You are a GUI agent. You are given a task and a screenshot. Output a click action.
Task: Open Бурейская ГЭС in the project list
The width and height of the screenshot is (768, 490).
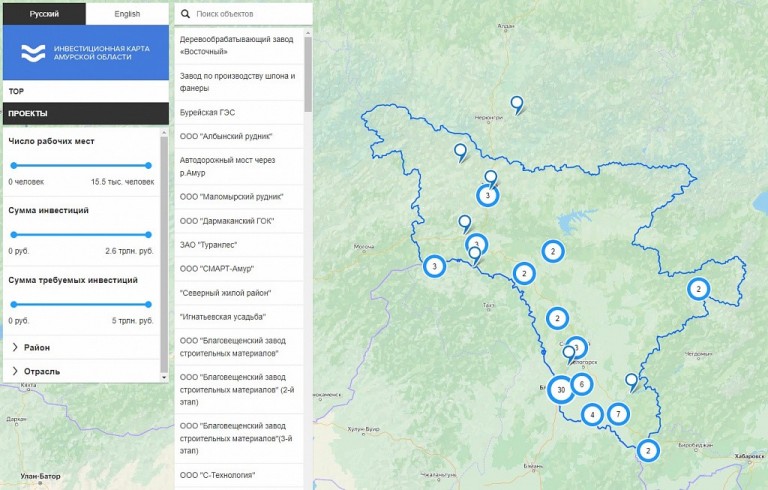[x=207, y=112]
